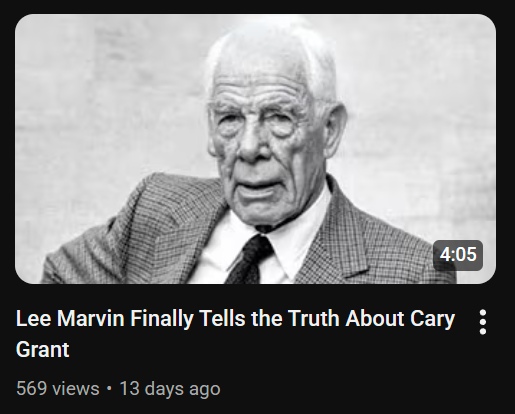The width and height of the screenshot is (515, 414).
Task: Click the bottom dot of the kebab menu
Action: click(x=482, y=331)
